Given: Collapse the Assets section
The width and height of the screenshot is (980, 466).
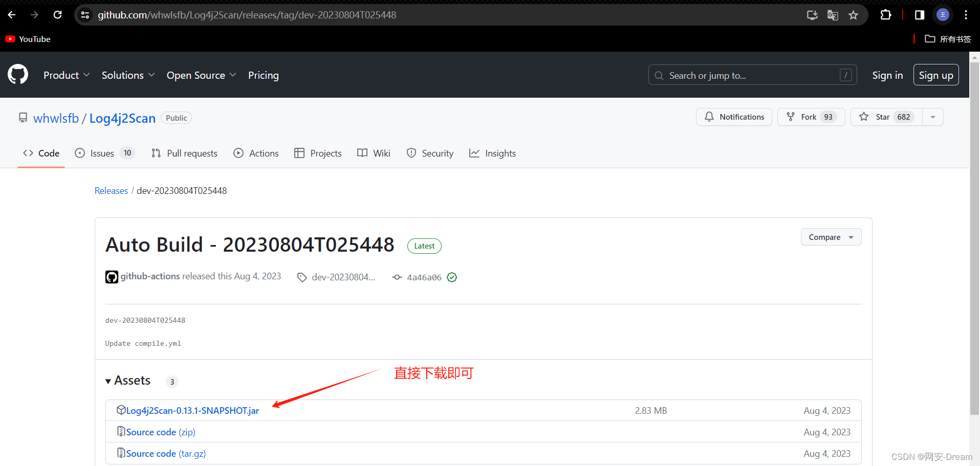Looking at the screenshot, I should 108,381.
